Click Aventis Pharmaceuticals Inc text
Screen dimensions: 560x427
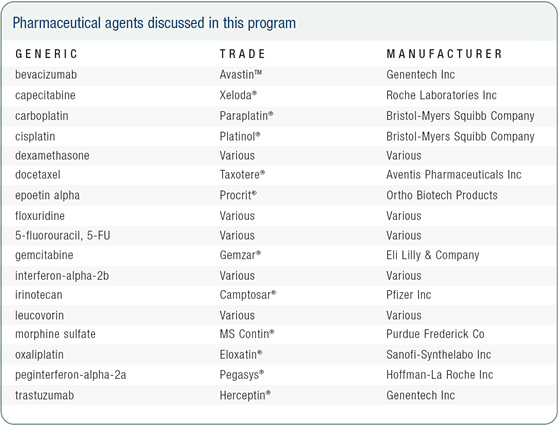click(454, 175)
